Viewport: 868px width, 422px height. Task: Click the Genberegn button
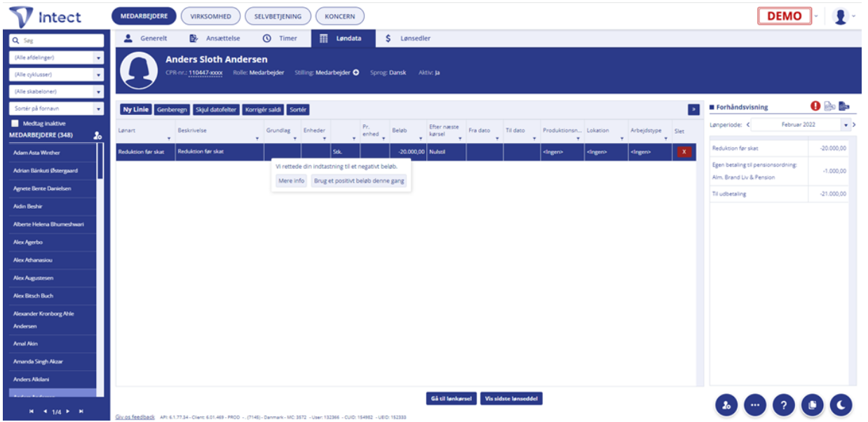click(172, 109)
